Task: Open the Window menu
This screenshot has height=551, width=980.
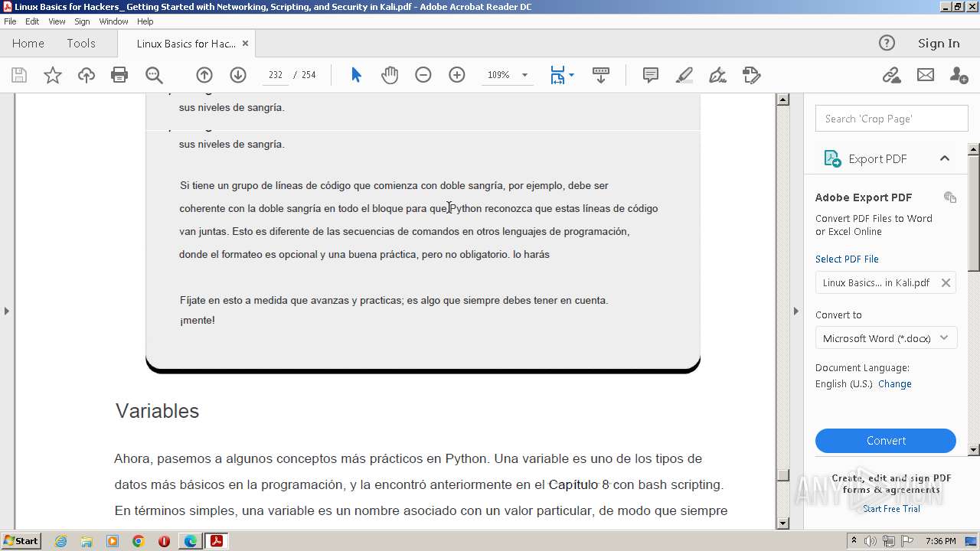Action: pyautogui.click(x=113, y=21)
